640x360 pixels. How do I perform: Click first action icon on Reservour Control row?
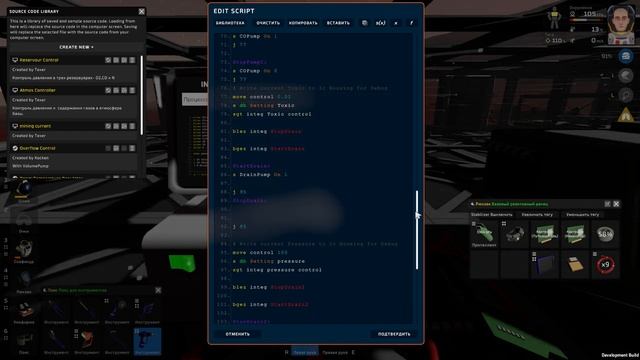tap(108, 60)
